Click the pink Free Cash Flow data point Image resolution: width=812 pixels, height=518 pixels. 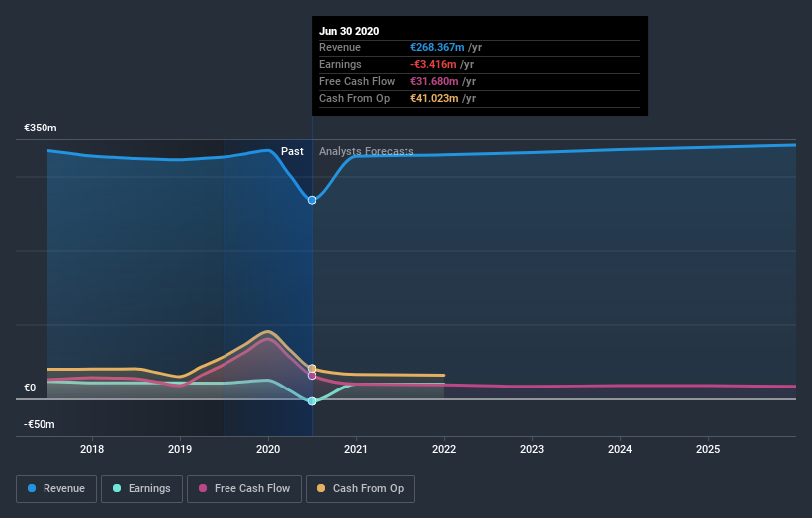point(312,376)
